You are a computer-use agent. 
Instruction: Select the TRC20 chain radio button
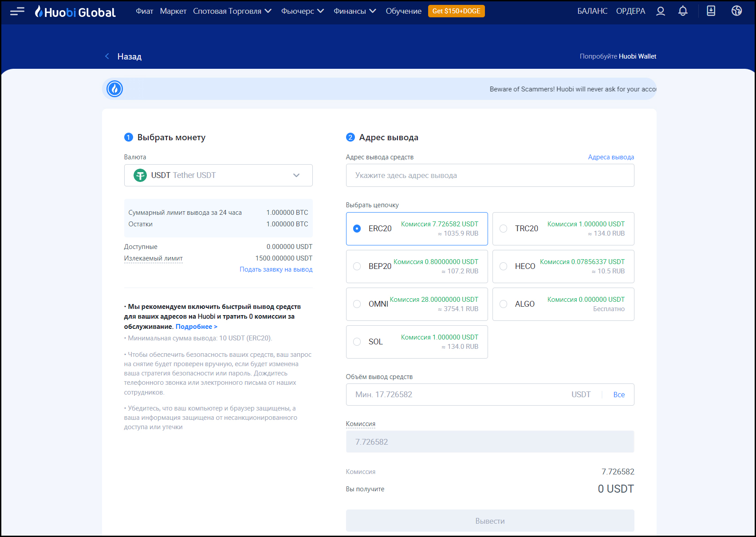click(x=503, y=229)
